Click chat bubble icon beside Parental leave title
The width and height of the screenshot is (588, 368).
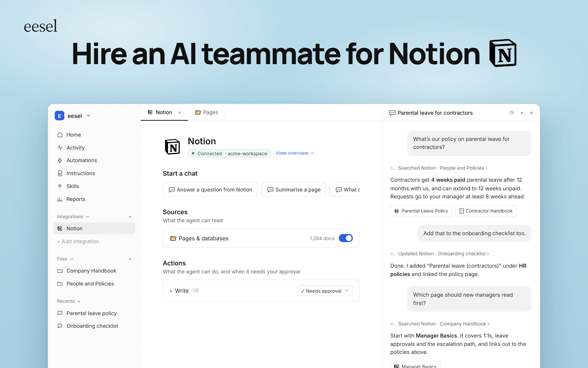tap(392, 113)
